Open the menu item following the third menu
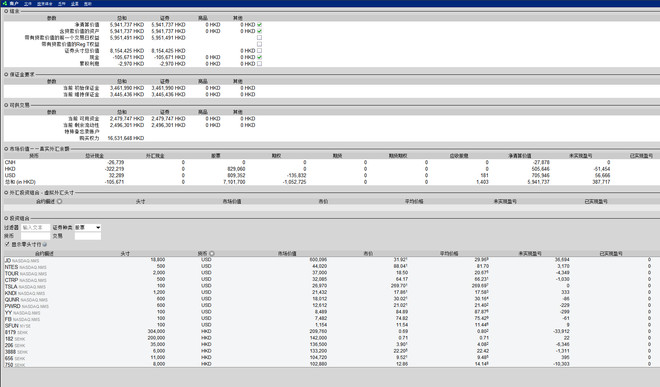The width and height of the screenshot is (660, 387). tap(61, 3)
